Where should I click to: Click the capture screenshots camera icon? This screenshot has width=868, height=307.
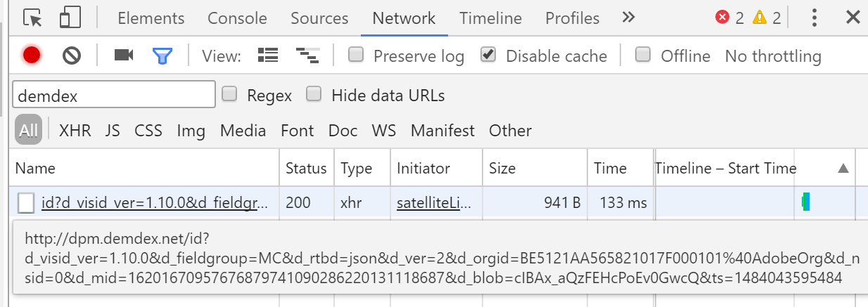pos(124,55)
